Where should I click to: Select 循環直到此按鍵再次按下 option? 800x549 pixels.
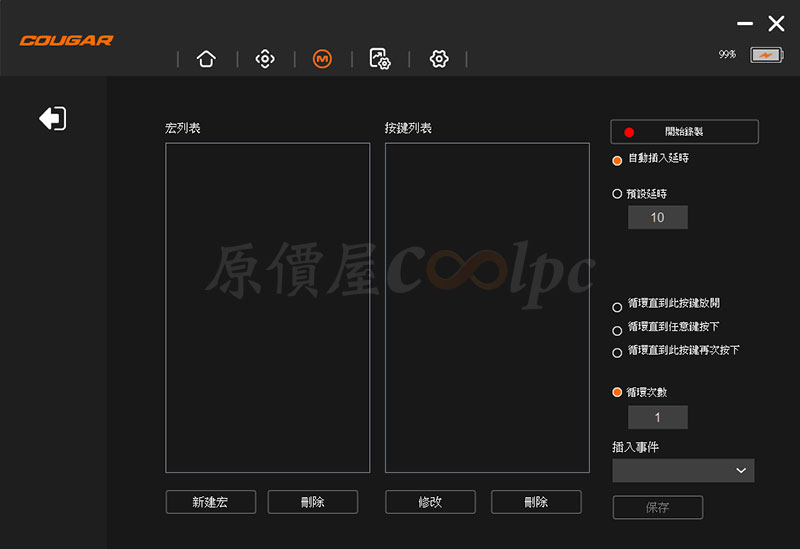coord(617,353)
